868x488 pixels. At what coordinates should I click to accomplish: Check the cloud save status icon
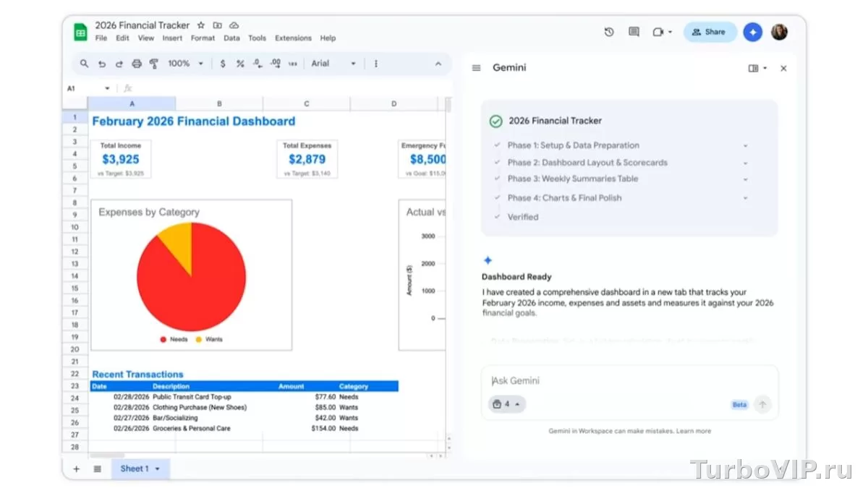click(x=234, y=25)
